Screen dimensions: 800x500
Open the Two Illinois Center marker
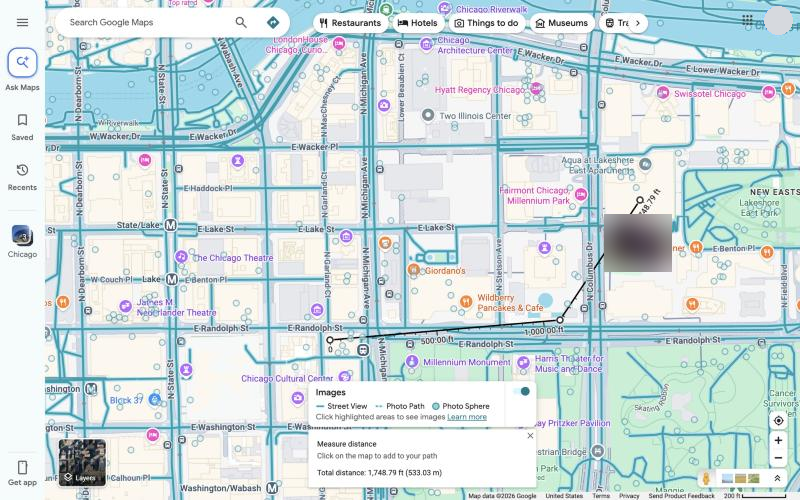tap(428, 115)
